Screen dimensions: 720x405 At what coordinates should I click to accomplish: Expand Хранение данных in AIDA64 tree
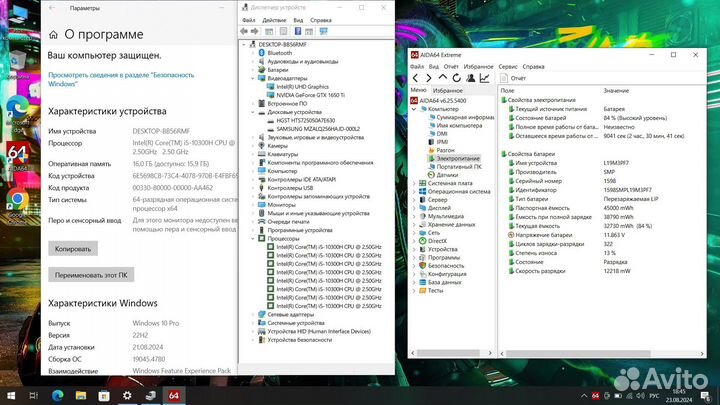tap(414, 225)
